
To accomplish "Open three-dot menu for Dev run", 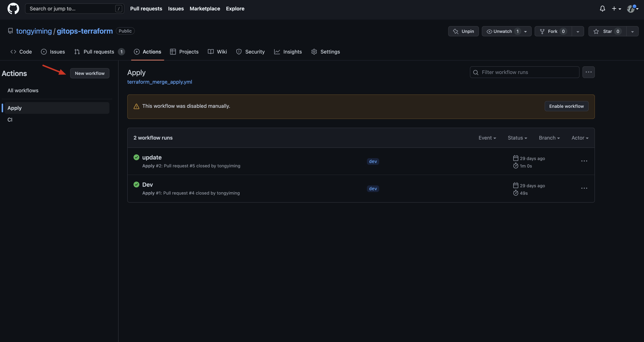I will (584, 188).
